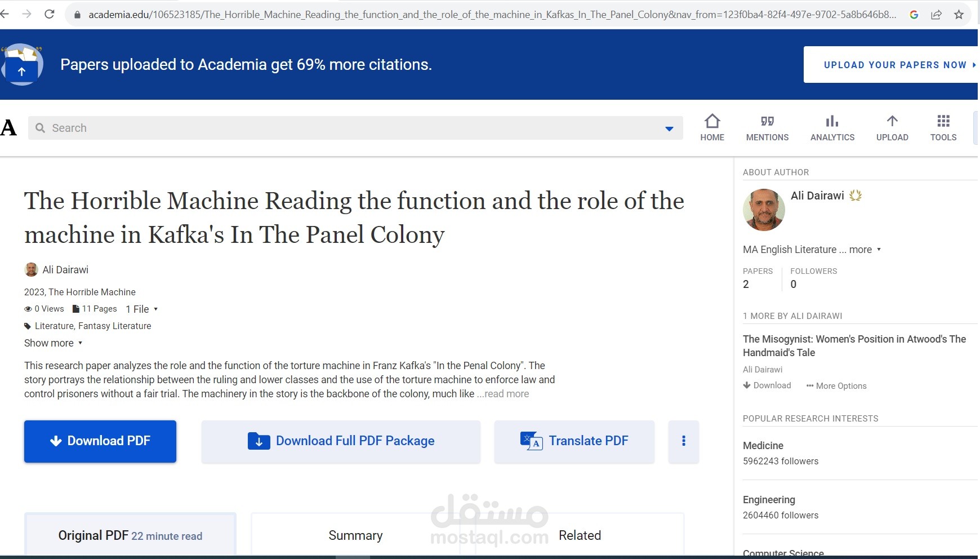
Task: Click the search magnifier icon
Action: point(40,128)
